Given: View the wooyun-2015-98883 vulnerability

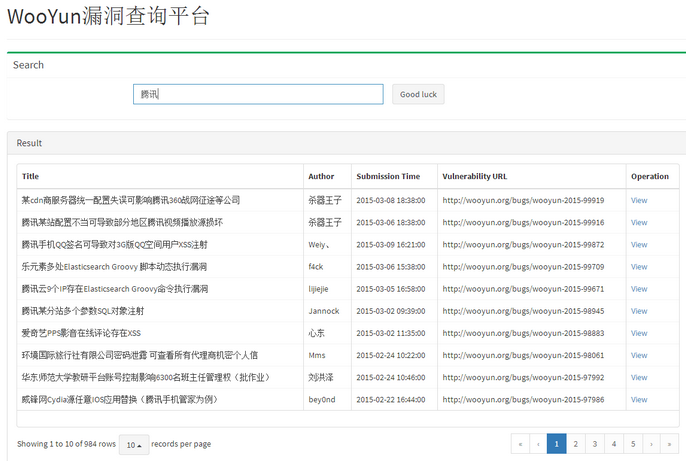Looking at the screenshot, I should click(x=639, y=333).
